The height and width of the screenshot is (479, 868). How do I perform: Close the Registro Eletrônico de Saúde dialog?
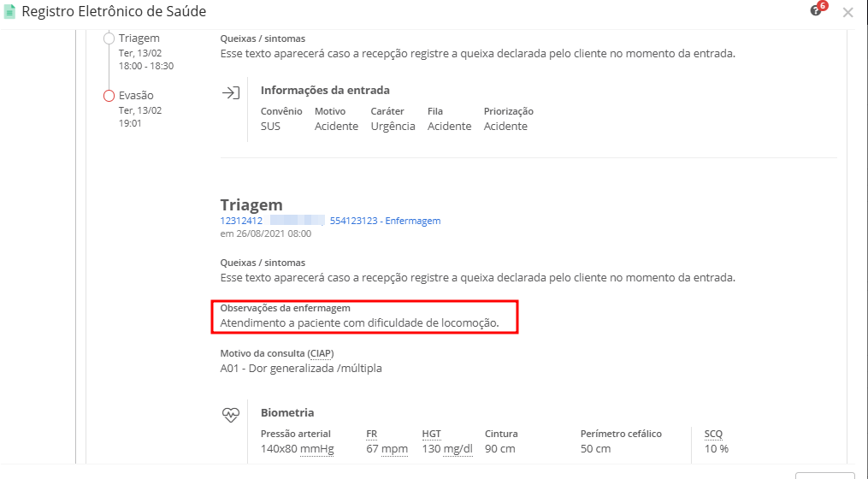click(x=847, y=12)
